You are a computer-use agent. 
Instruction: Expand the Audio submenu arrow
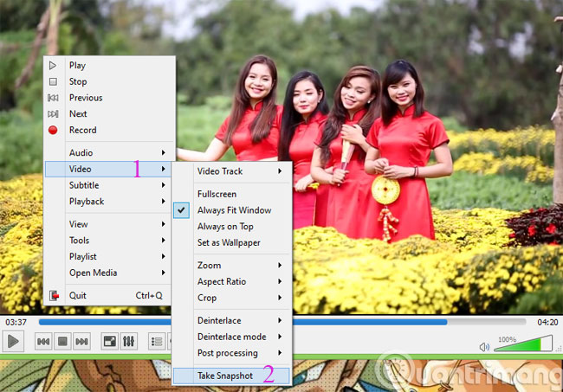tap(164, 153)
